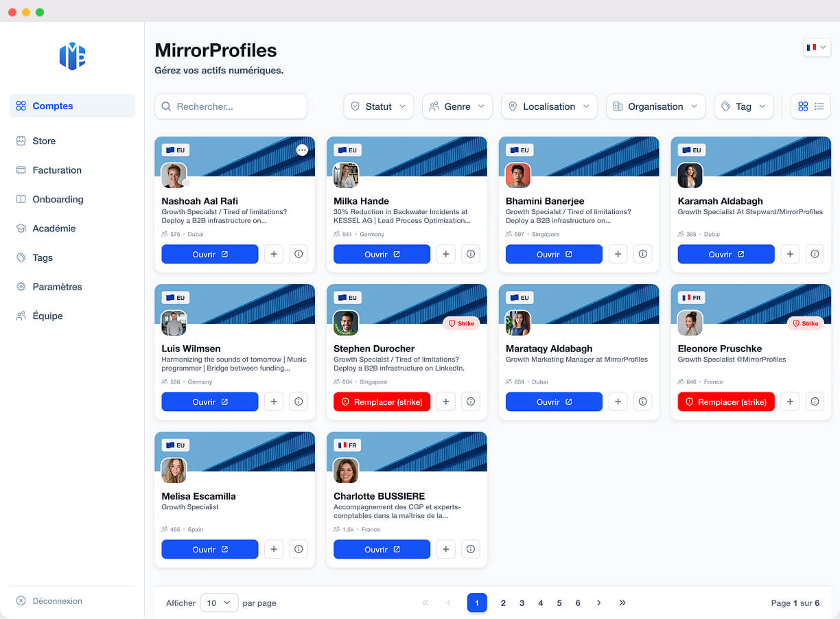The height and width of the screenshot is (619, 840).
Task: Show info for Marataqy Aldabagh
Action: [643, 401]
